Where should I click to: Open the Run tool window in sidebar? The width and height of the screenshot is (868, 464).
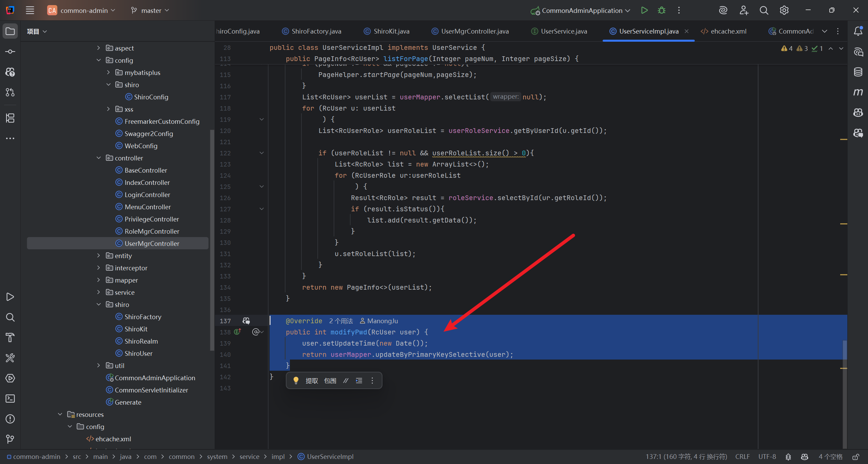point(10,297)
